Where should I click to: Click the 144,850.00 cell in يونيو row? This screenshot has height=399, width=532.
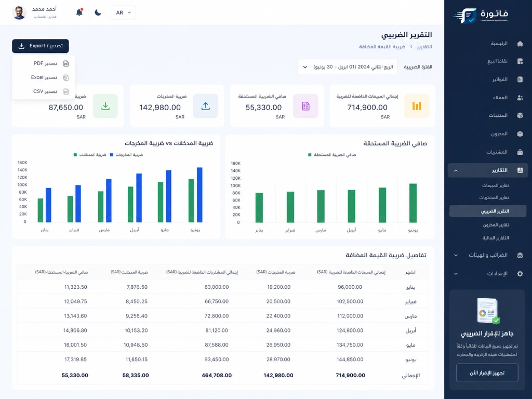[x=350, y=360]
